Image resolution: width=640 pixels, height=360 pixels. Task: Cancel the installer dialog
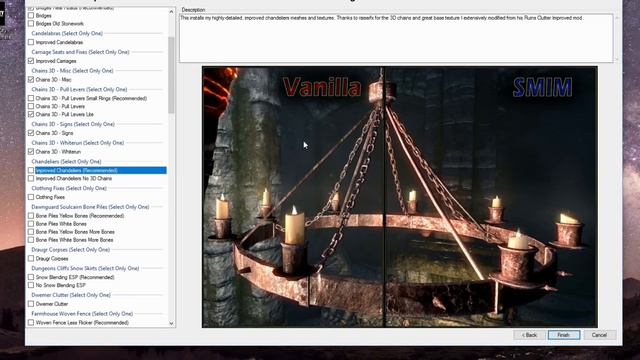599,335
